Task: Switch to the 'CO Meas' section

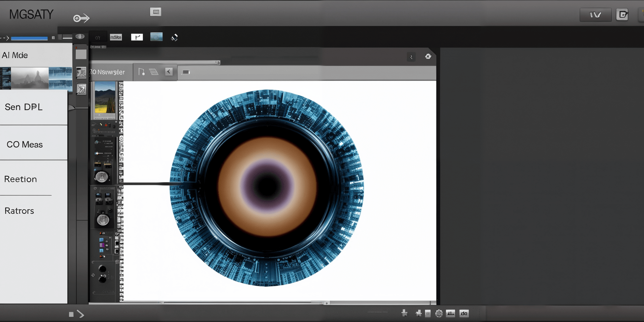Action: (25, 144)
